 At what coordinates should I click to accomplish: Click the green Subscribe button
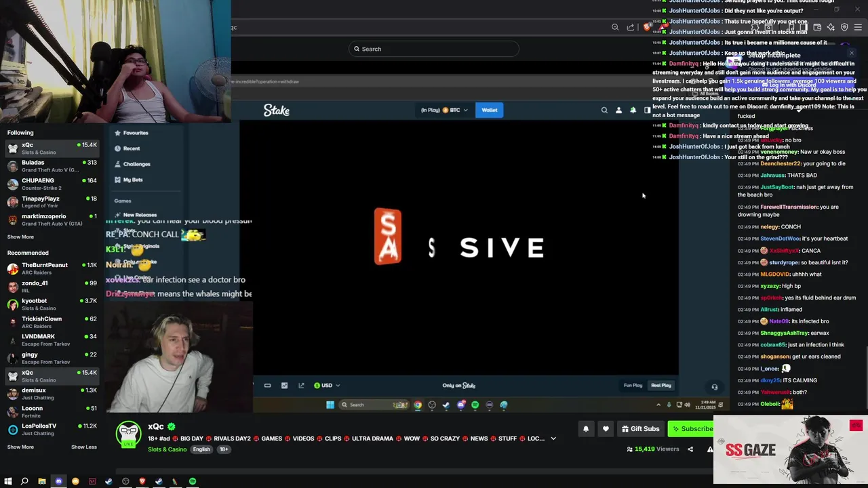[691, 428]
